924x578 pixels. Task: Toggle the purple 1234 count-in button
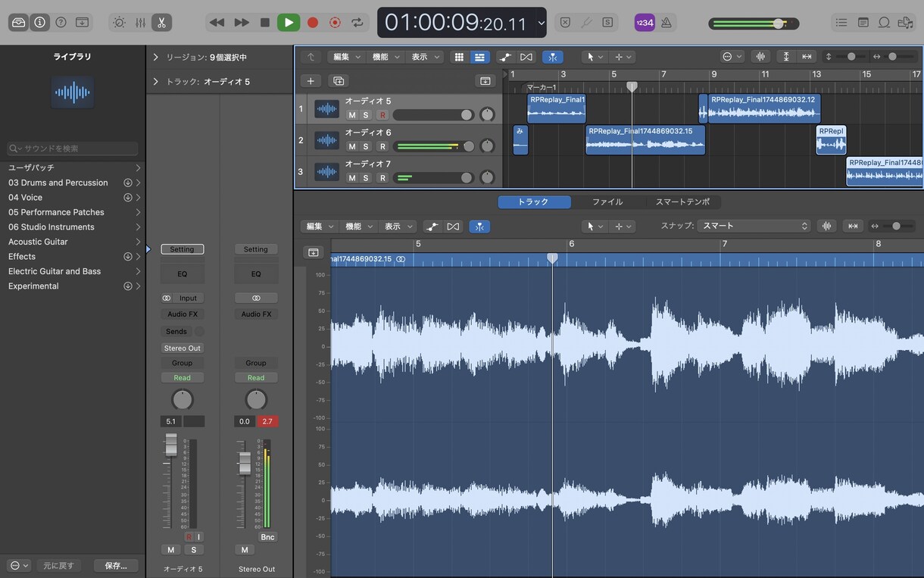coord(645,22)
